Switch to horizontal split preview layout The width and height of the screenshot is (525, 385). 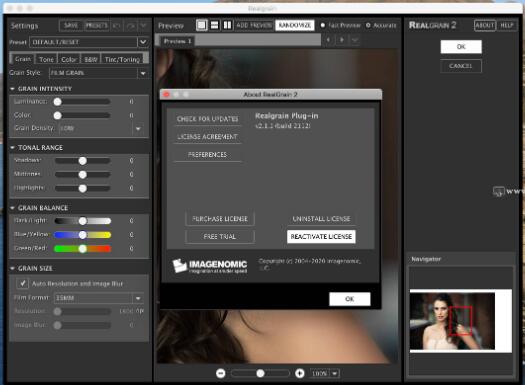click(215, 25)
